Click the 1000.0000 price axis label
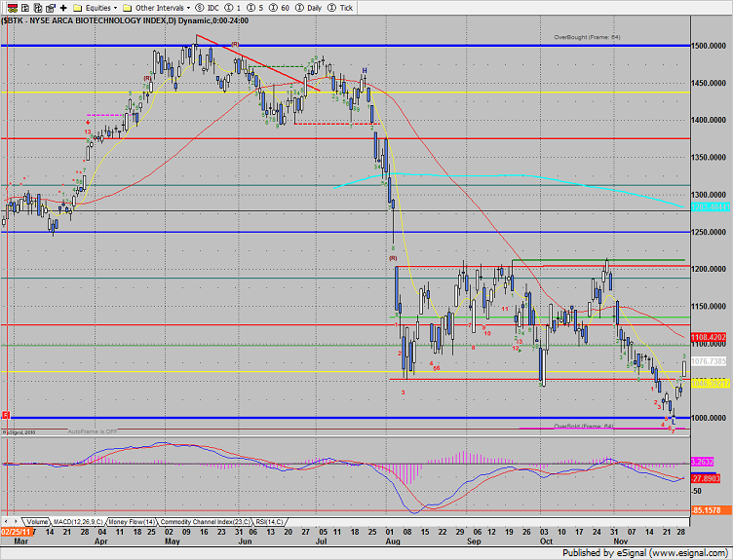This screenshot has width=733, height=560. point(709,418)
